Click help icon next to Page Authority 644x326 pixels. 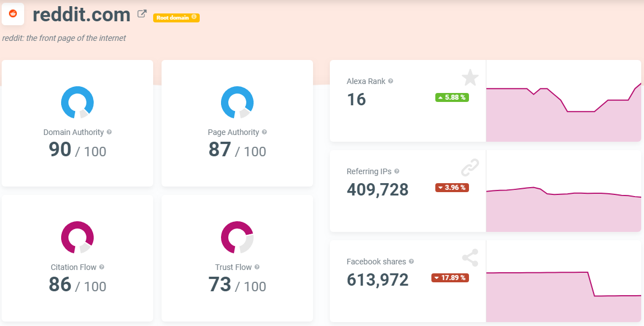coord(264,132)
